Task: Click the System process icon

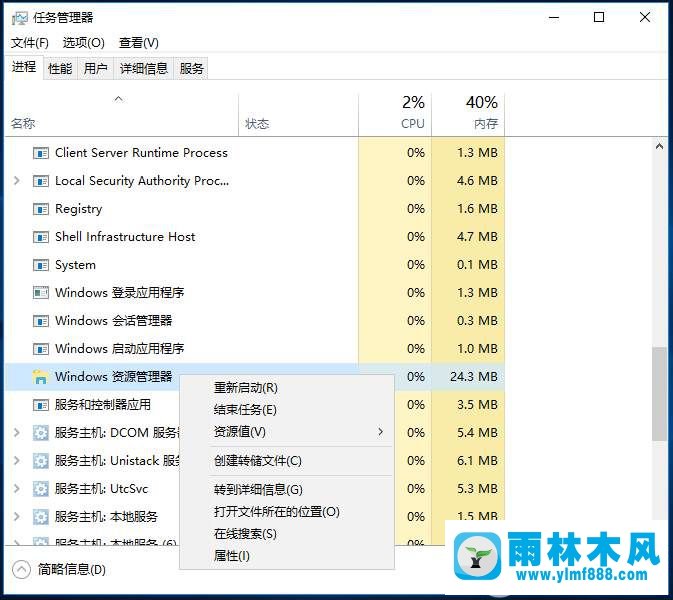Action: [x=41, y=265]
